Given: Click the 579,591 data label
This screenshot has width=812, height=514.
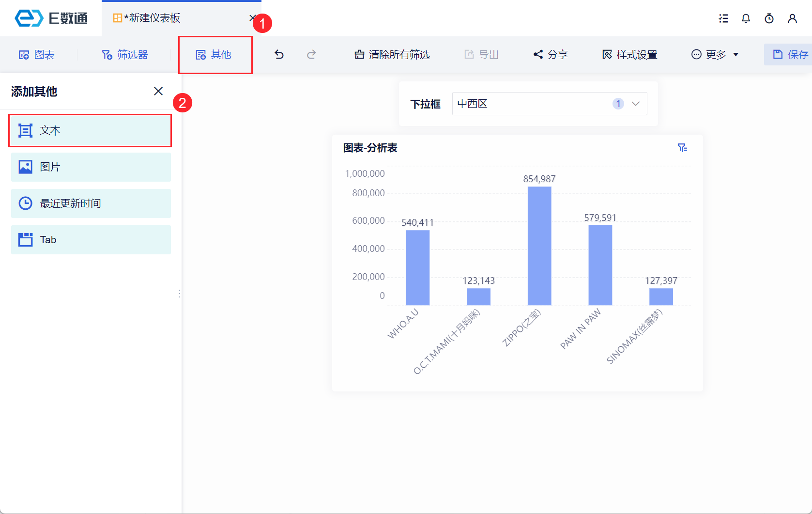Looking at the screenshot, I should tap(600, 218).
